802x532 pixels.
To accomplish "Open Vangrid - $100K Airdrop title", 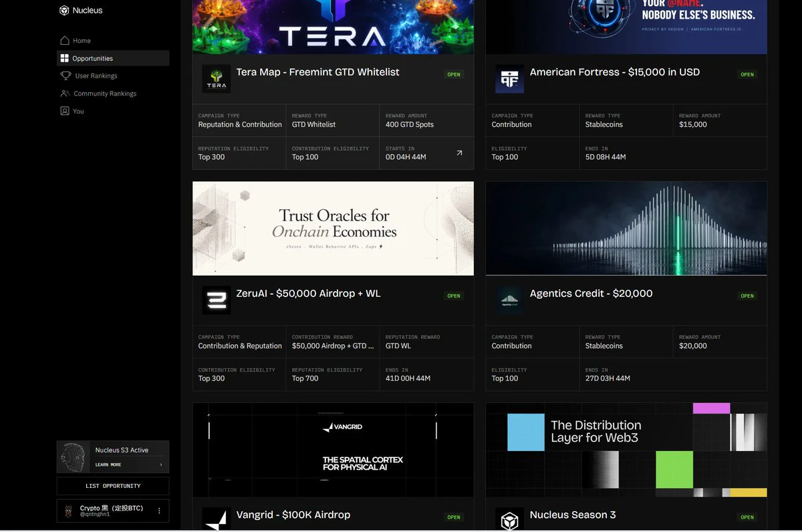I will [293, 515].
